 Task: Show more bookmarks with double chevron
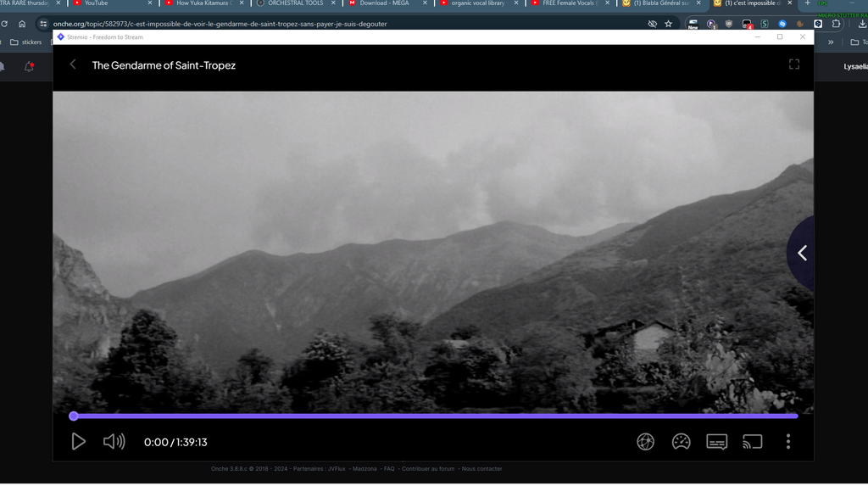click(831, 42)
